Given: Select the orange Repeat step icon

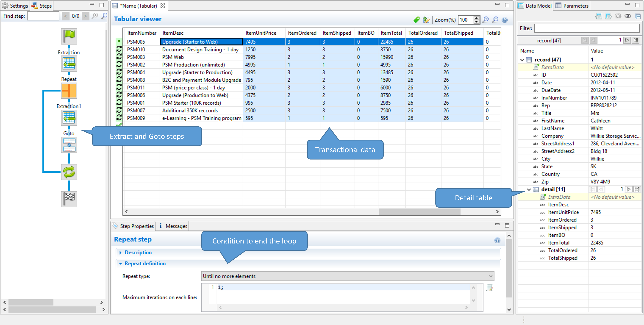Looking at the screenshot, I should click(69, 90).
